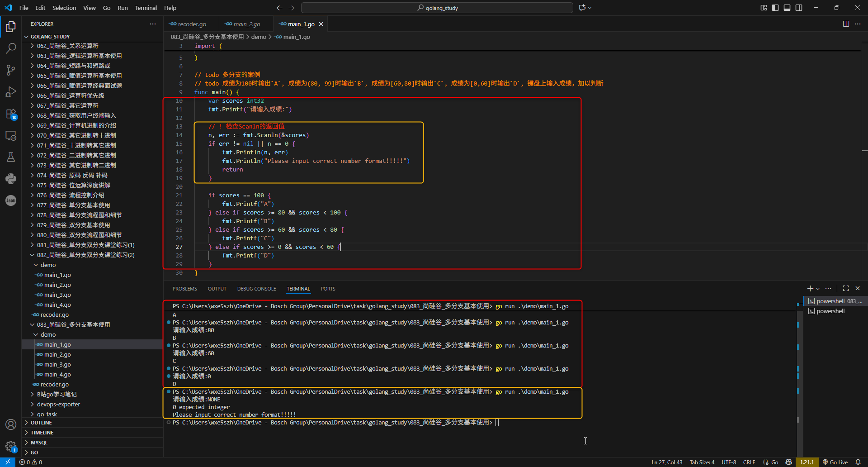Open the Accounts menu
The image size is (868, 467).
point(11,424)
